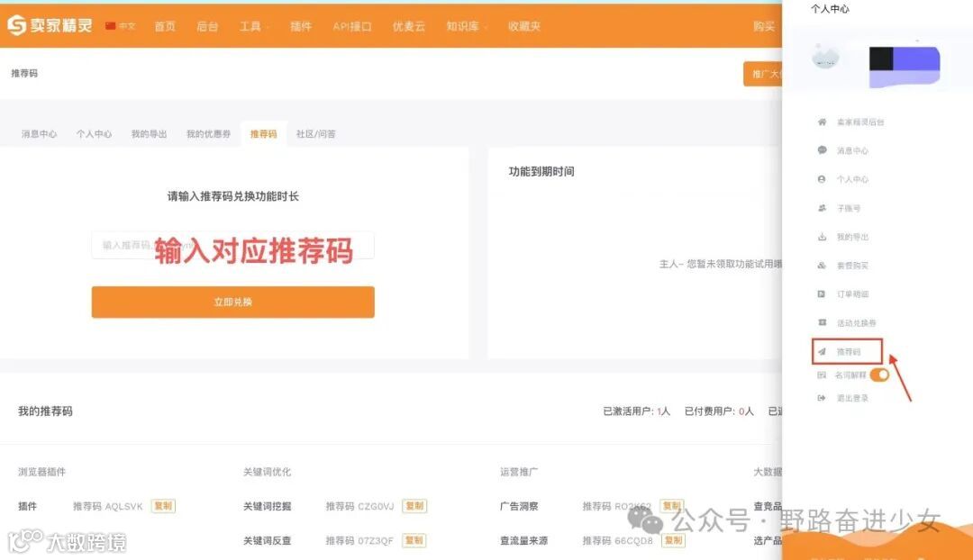Switch to the 我的导出 tab
This screenshot has height=560, width=973.
pyautogui.click(x=149, y=134)
